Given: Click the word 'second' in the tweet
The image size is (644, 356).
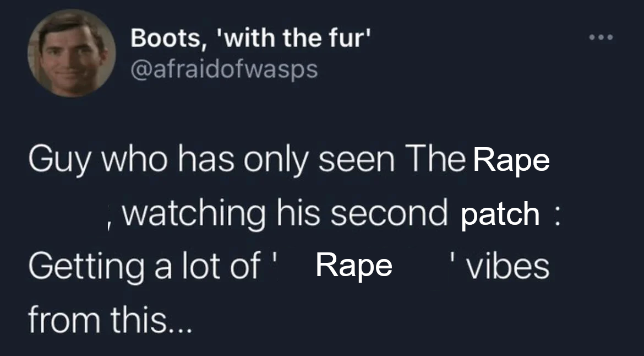Looking at the screenshot, I should pyautogui.click(x=389, y=213).
